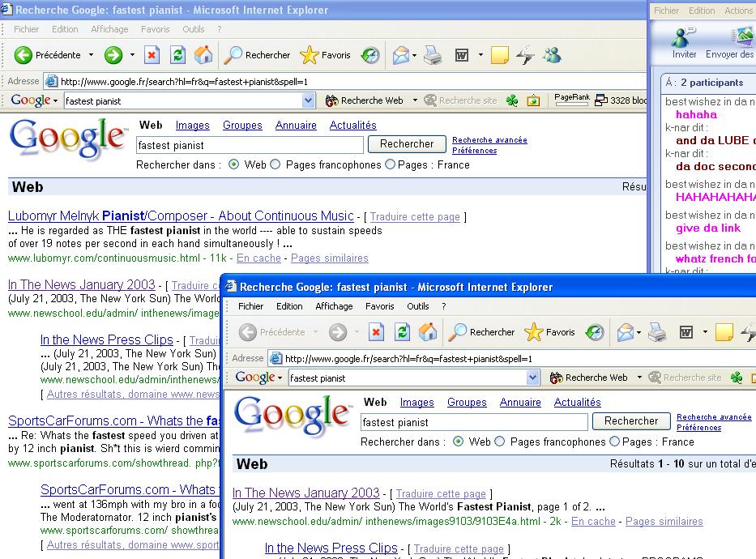Open the Images tab link in the front window

416,403
